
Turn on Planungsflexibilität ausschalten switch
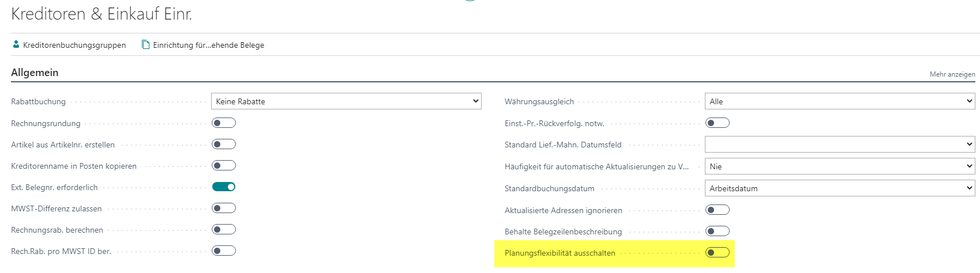718,252
